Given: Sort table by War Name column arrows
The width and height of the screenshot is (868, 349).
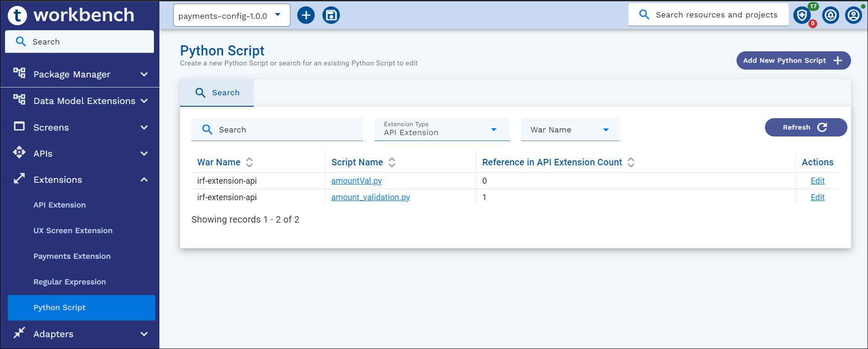Looking at the screenshot, I should click(249, 162).
